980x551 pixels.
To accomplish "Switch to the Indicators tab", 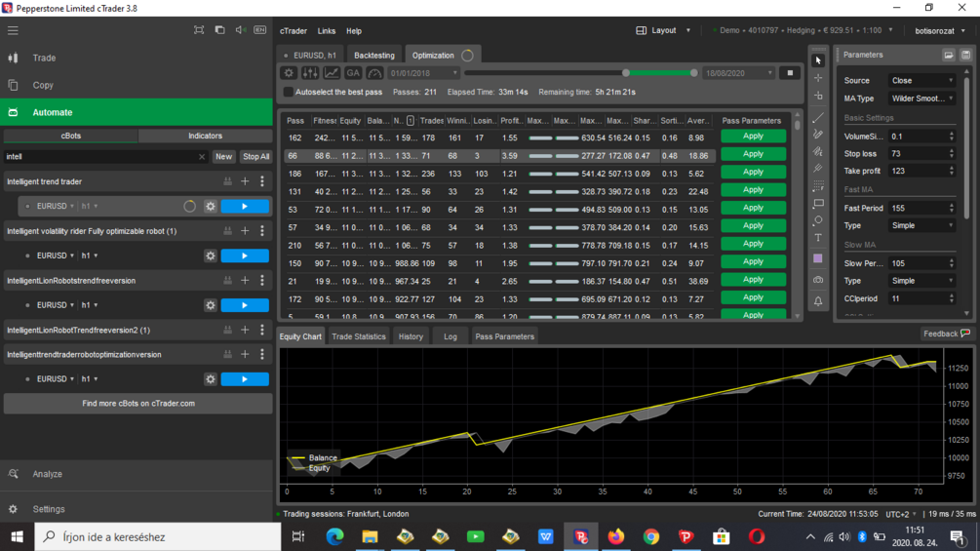I will click(x=205, y=136).
